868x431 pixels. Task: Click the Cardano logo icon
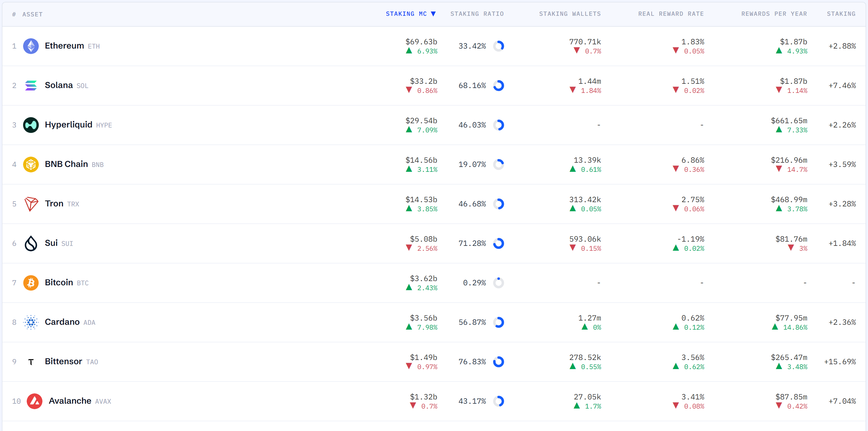point(31,322)
